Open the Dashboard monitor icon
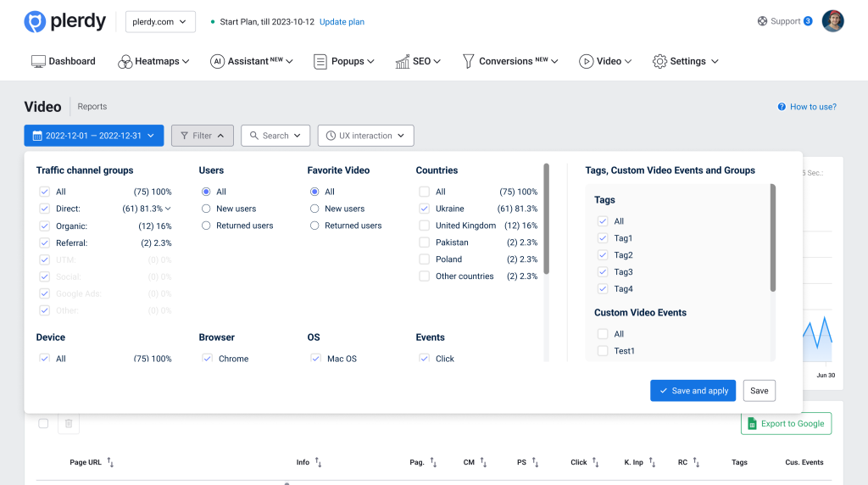Screen dimensions: 868x485 [38, 61]
